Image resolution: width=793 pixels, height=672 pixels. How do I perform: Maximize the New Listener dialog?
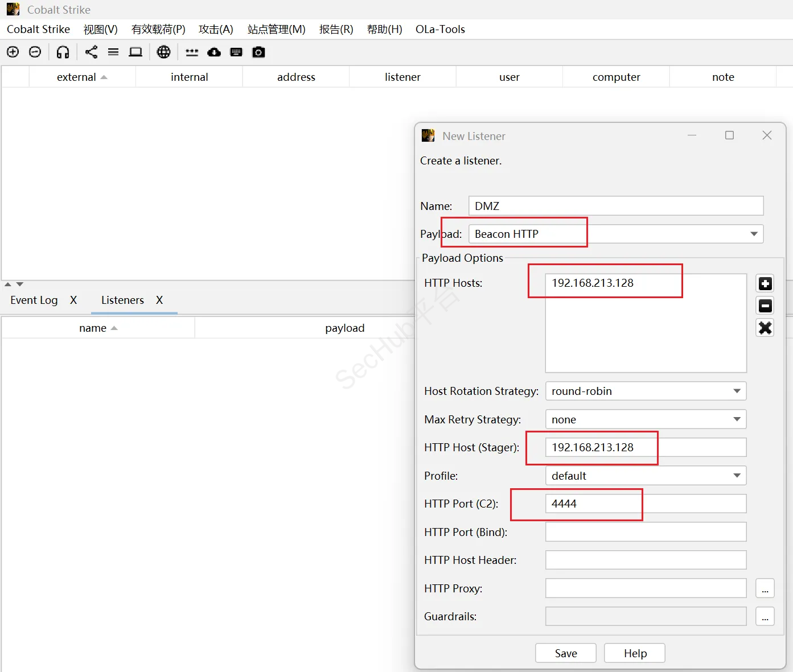point(729,135)
